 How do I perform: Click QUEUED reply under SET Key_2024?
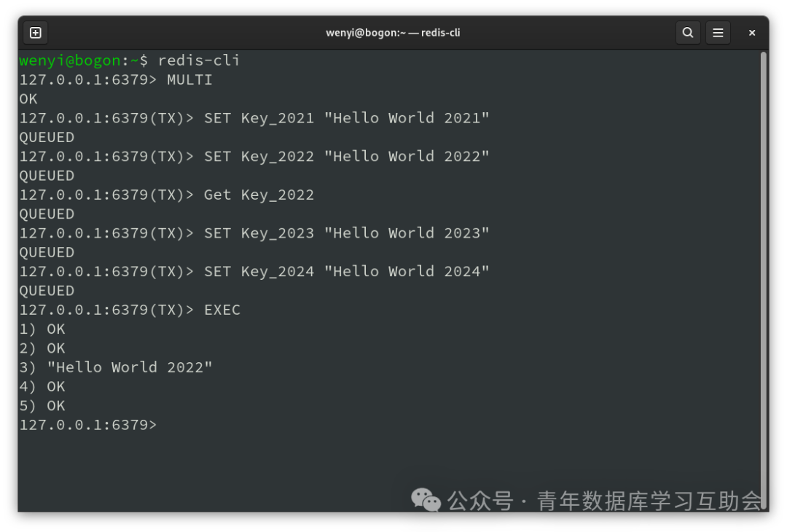pos(47,291)
